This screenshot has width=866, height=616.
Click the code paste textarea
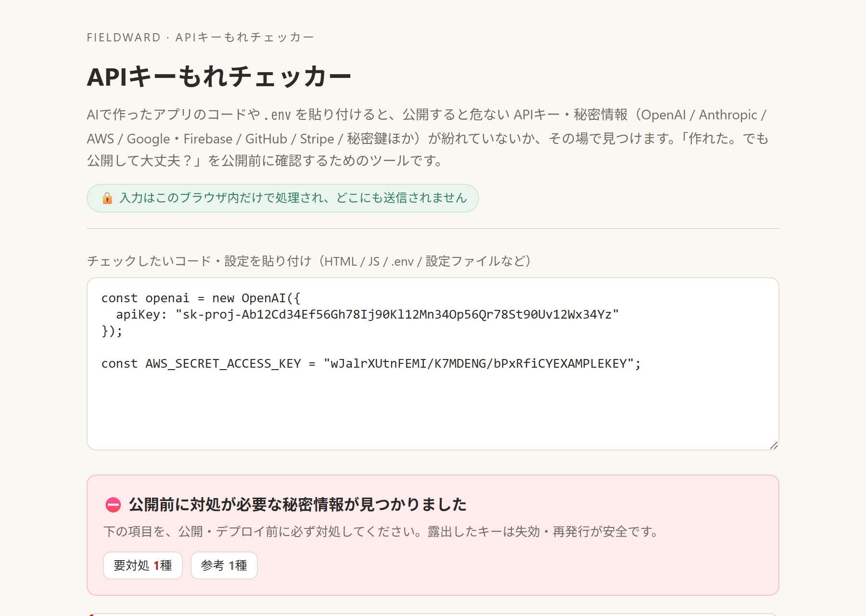tap(433, 364)
